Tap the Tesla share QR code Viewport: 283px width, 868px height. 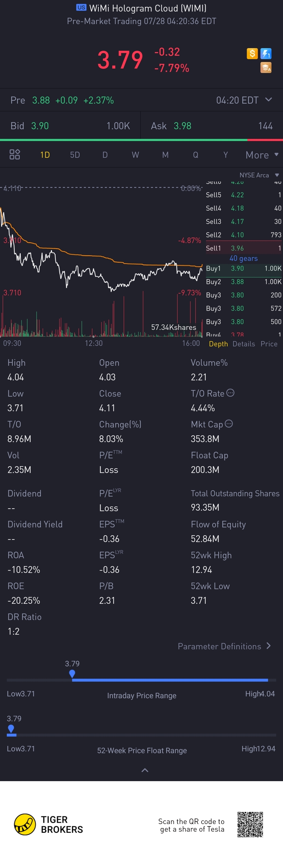point(250,825)
